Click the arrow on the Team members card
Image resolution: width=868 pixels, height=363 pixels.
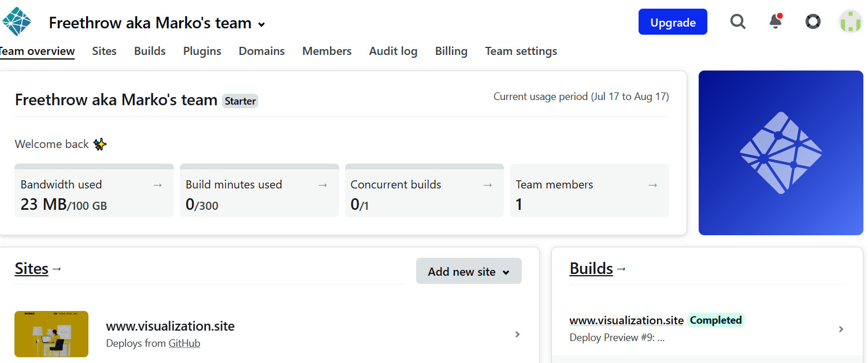tap(653, 184)
